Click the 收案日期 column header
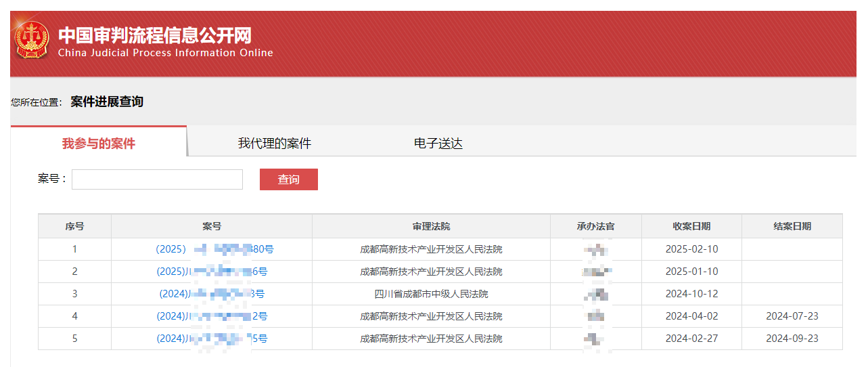This screenshot has width=868, height=367. click(691, 226)
